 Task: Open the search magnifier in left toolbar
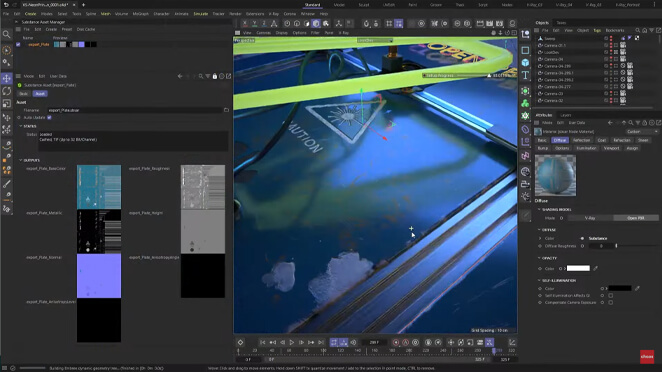pyautogui.click(x=7, y=34)
